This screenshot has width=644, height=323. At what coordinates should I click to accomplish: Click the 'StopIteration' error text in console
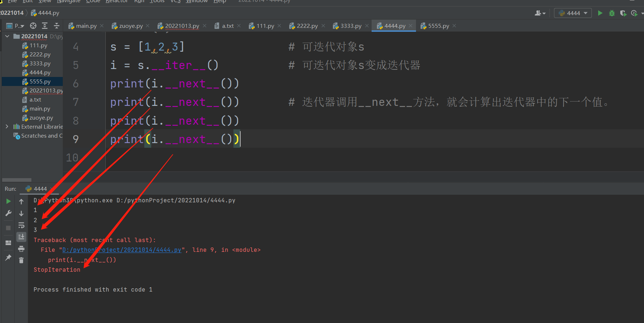(x=57, y=270)
